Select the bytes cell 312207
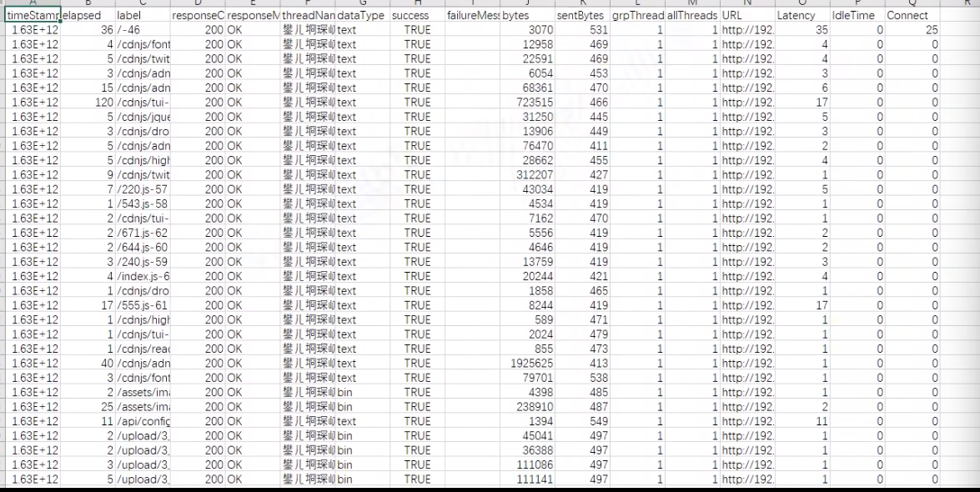This screenshot has width=980, height=492. (527, 174)
